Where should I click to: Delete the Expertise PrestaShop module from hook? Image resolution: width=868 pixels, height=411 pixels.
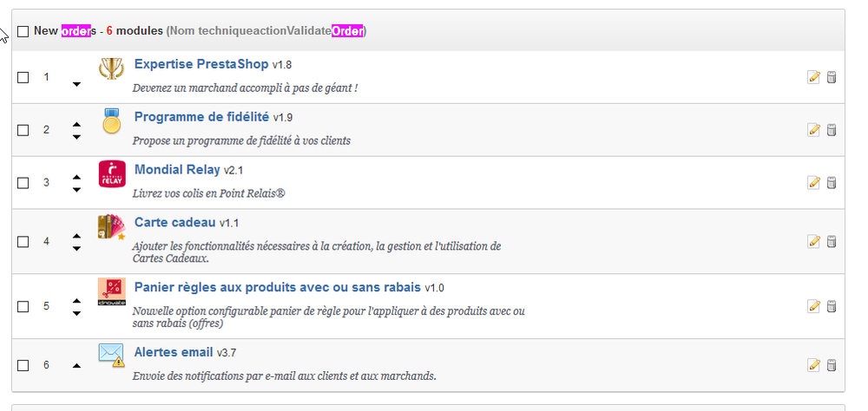pyautogui.click(x=831, y=77)
